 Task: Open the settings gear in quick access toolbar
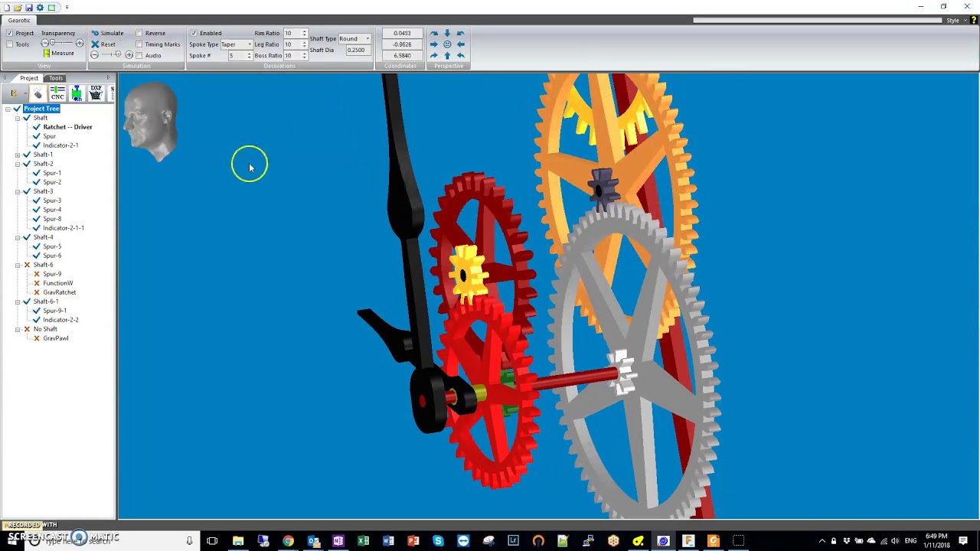tap(40, 8)
